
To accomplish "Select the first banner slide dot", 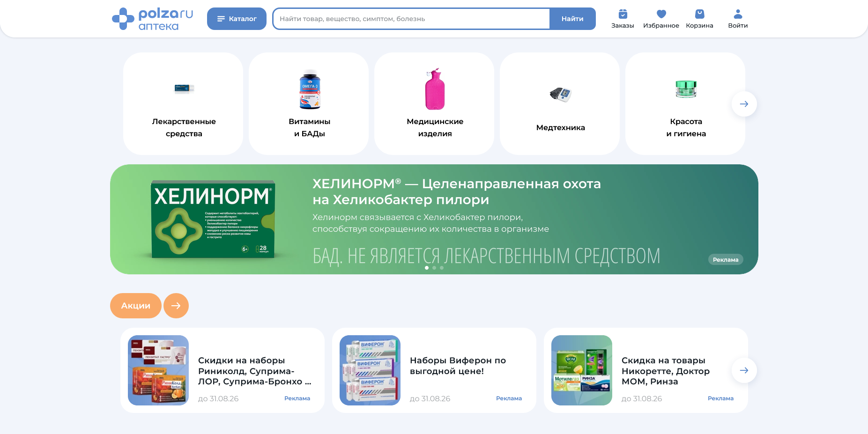I will click(x=427, y=268).
